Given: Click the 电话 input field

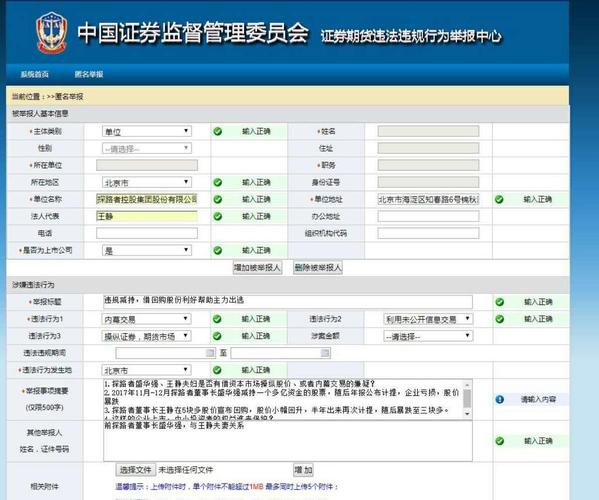Looking at the screenshot, I should [x=147, y=233].
